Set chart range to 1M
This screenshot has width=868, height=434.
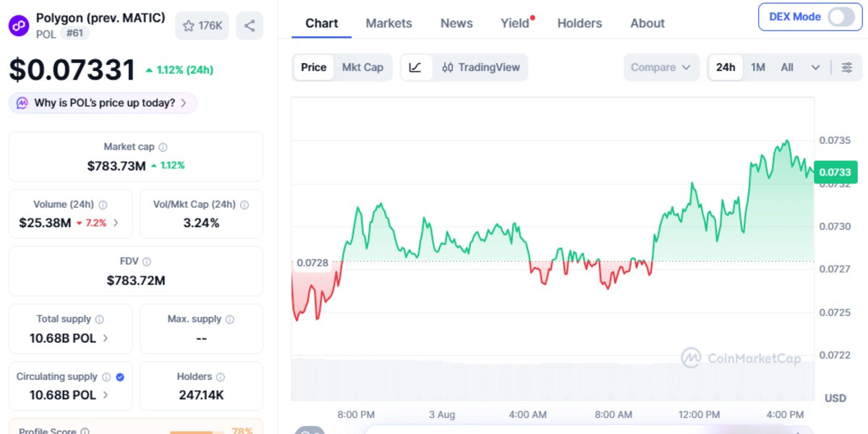(x=758, y=67)
